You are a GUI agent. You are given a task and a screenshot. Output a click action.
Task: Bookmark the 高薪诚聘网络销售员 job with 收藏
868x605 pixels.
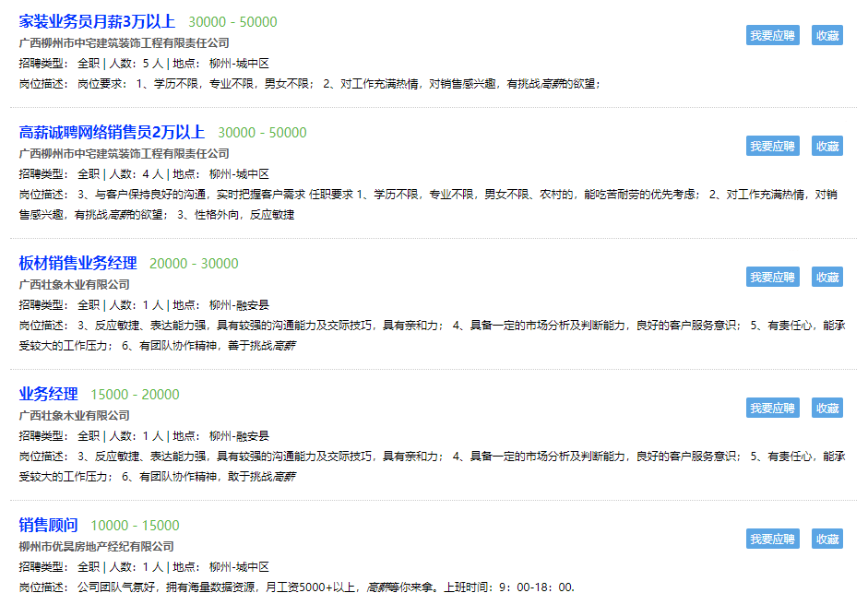[826, 146]
